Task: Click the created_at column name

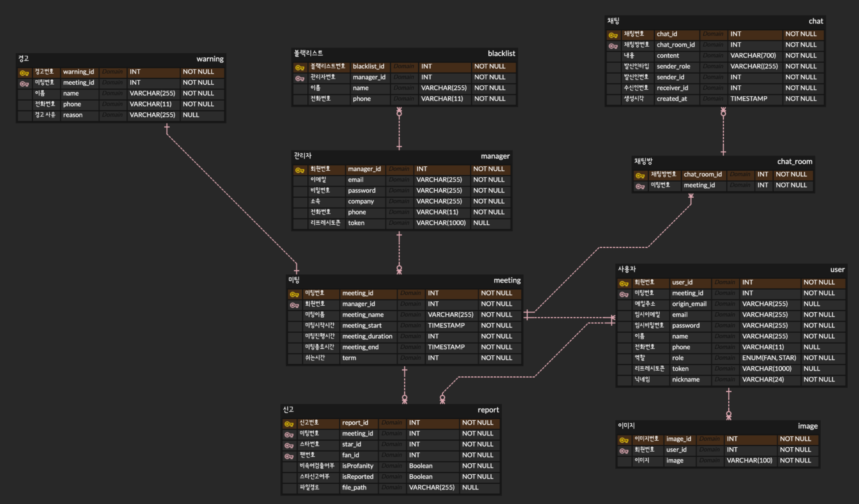Action: coord(672,99)
